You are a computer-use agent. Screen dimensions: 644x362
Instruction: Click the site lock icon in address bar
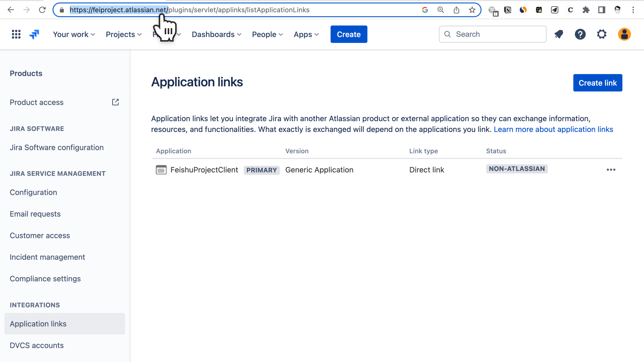[x=62, y=10]
